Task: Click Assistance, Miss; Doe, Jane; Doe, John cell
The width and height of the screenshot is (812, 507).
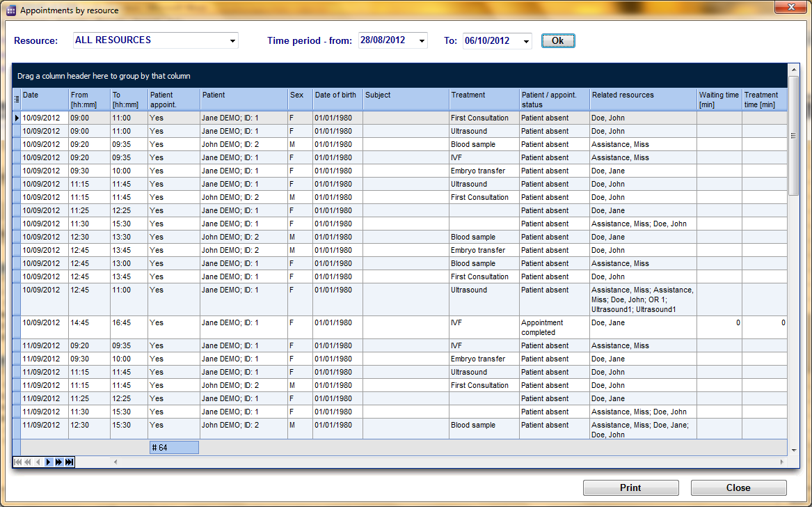Action: click(643, 429)
